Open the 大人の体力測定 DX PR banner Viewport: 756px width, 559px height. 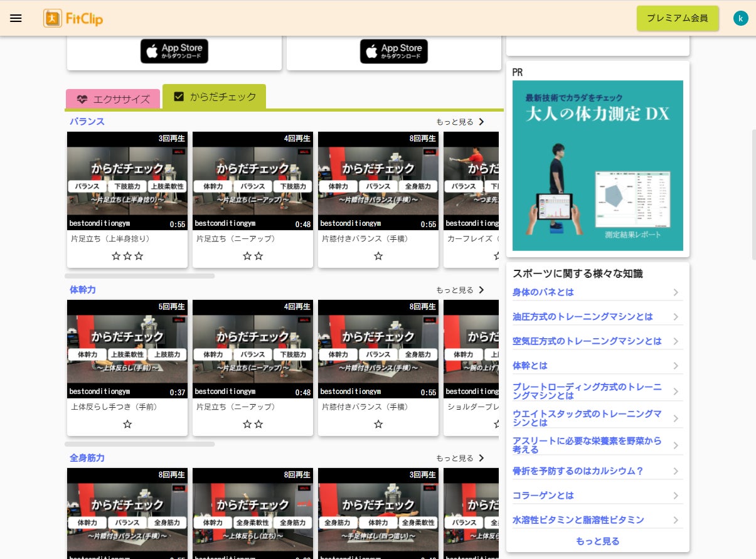coord(598,166)
